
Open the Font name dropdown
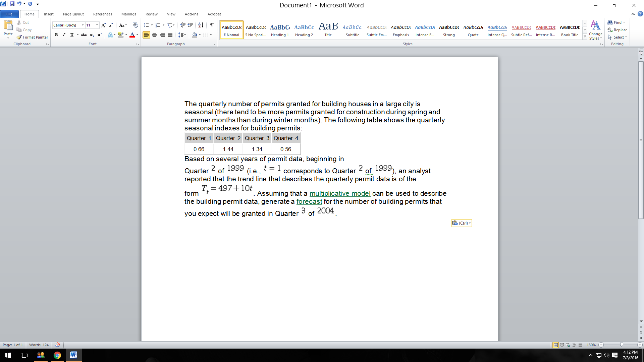(82, 25)
